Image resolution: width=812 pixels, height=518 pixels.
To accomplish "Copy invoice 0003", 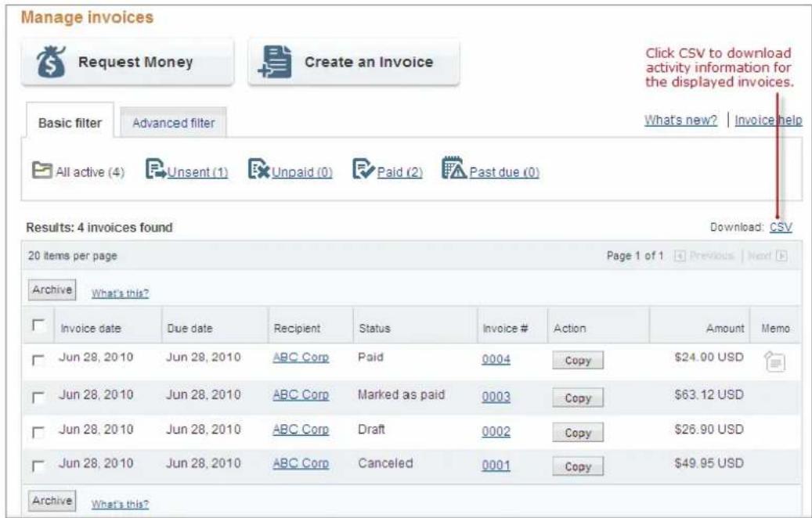I will (x=578, y=398).
